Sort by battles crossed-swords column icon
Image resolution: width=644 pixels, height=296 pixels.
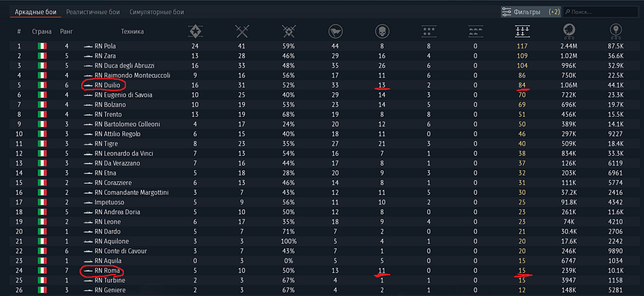click(242, 31)
